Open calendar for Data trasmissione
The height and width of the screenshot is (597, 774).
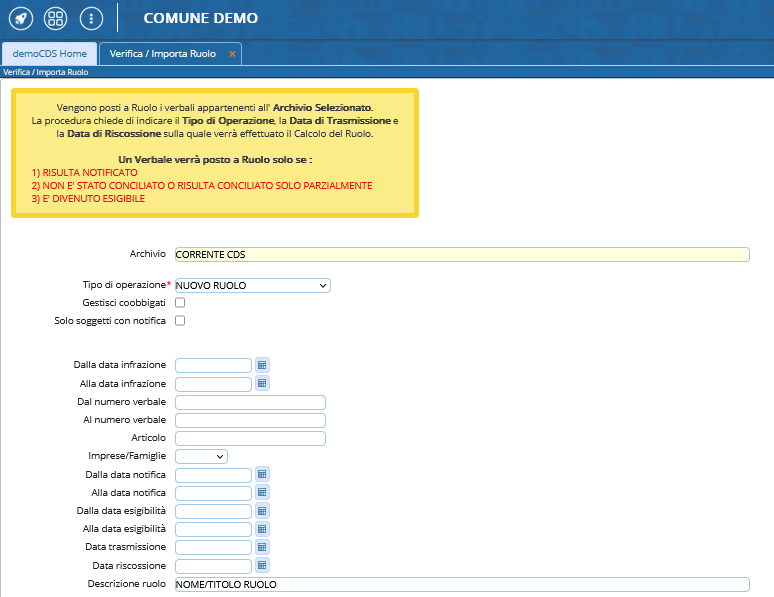(262, 547)
